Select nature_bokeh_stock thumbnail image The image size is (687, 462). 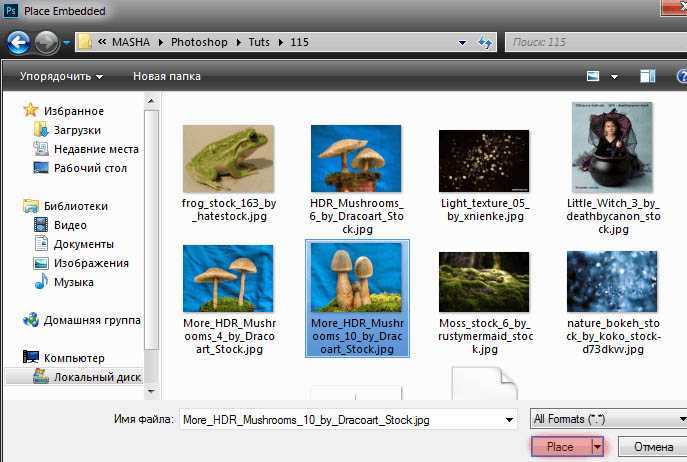(612, 281)
